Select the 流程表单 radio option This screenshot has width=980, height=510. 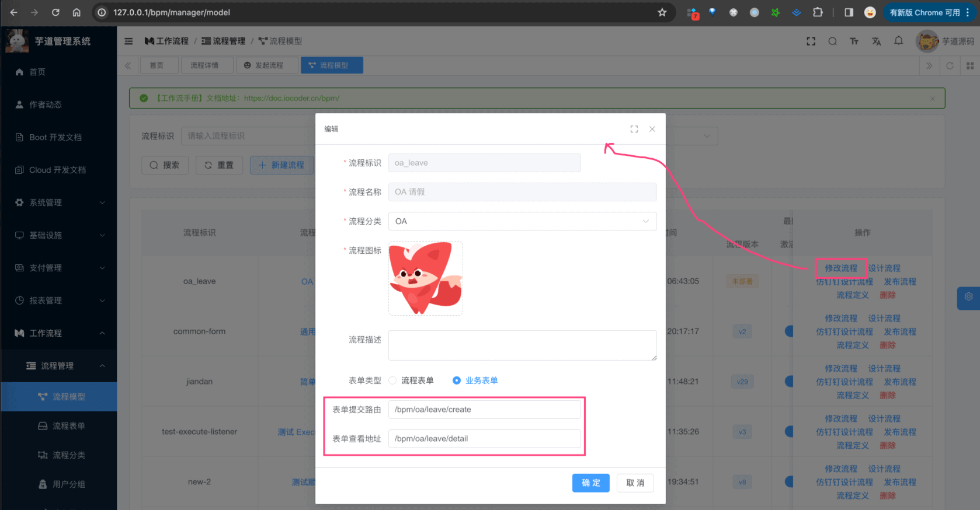(393, 380)
